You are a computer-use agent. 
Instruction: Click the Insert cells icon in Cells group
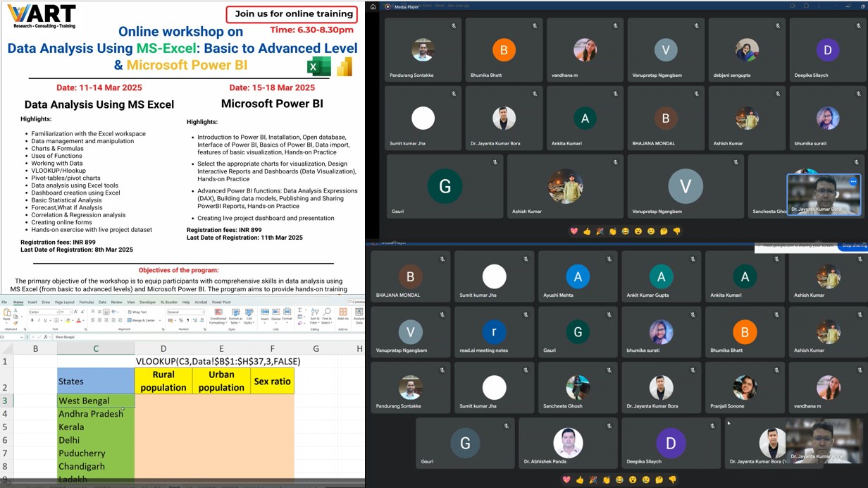(265, 312)
